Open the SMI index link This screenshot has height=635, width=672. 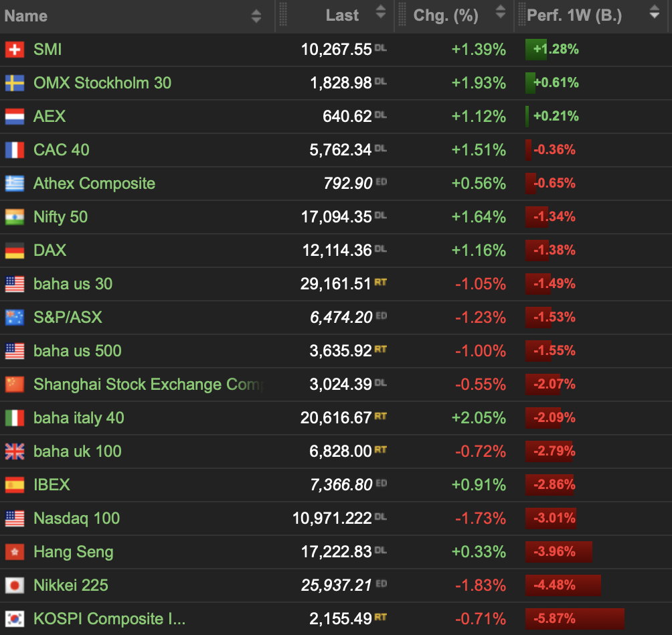click(x=48, y=50)
